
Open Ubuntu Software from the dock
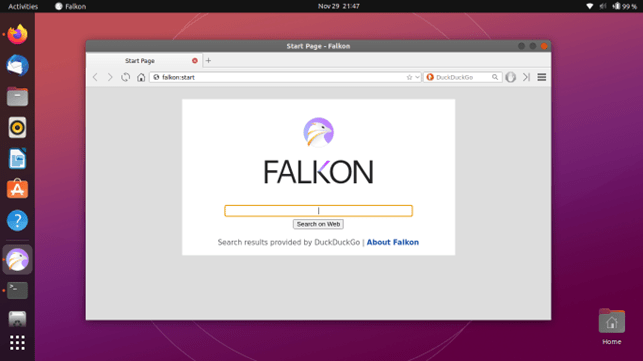pos(17,189)
